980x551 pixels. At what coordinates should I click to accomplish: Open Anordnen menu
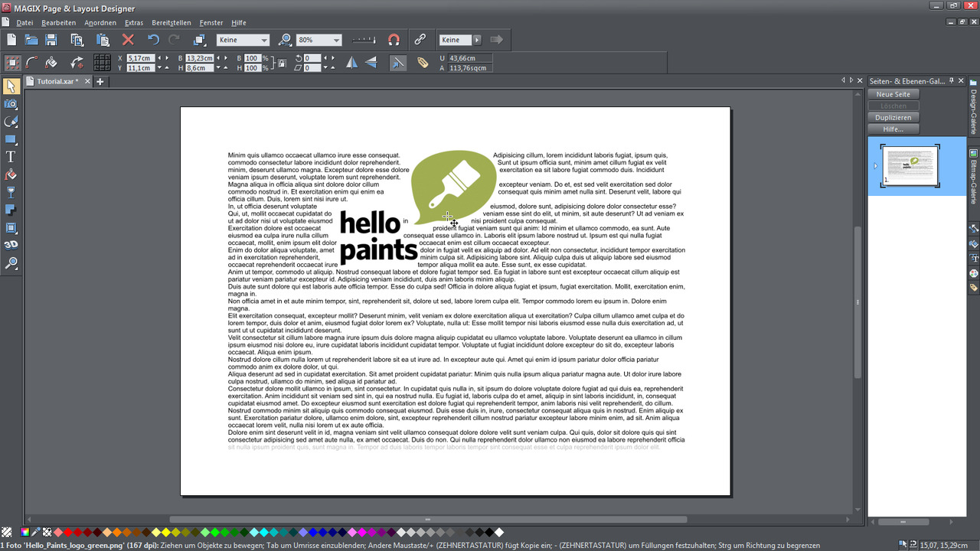pos(100,23)
